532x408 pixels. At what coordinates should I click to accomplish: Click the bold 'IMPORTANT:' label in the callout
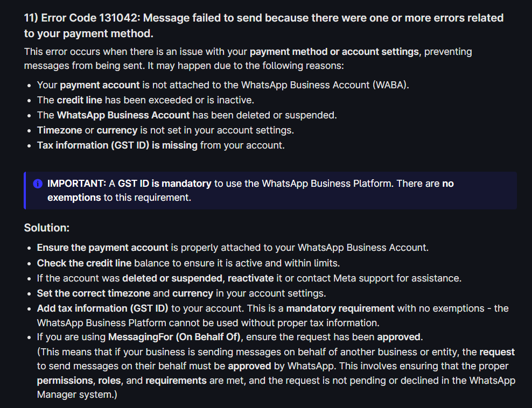pos(76,184)
